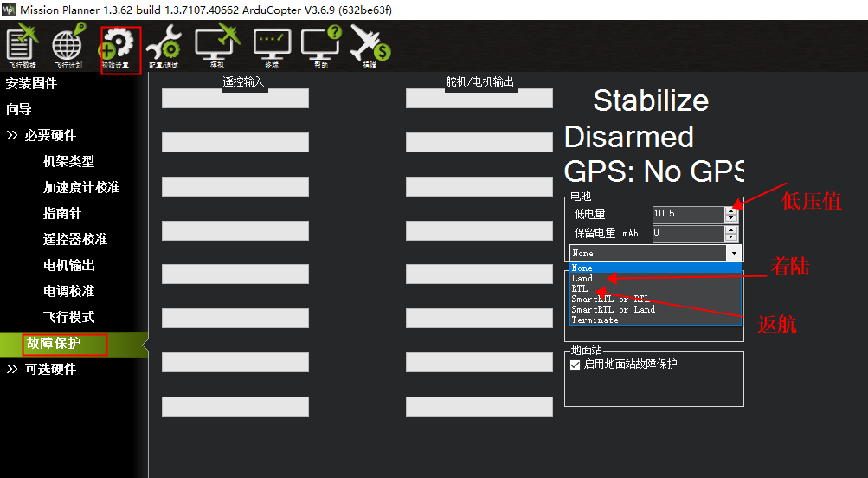This screenshot has width=868, height=478.
Task: Select 安装固件 install firmware
Action: click(x=31, y=84)
